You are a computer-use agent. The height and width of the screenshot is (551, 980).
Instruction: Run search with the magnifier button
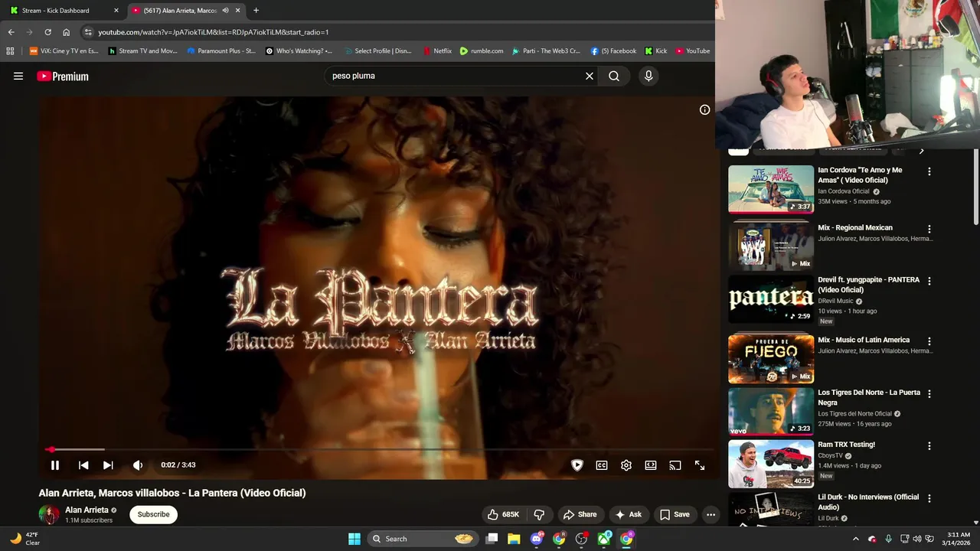coord(614,76)
